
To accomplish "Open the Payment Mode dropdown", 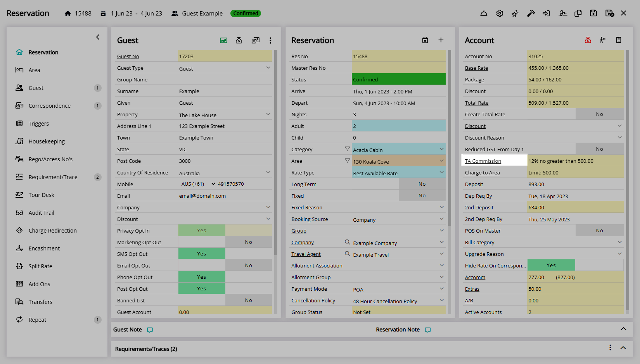I will tap(441, 289).
